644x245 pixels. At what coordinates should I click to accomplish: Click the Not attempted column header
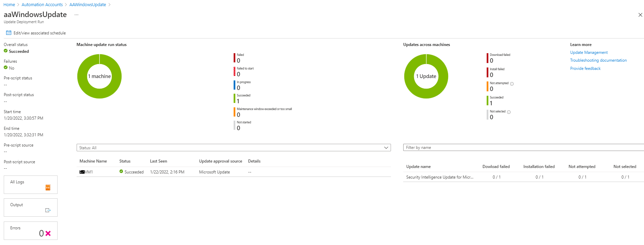[x=582, y=167]
